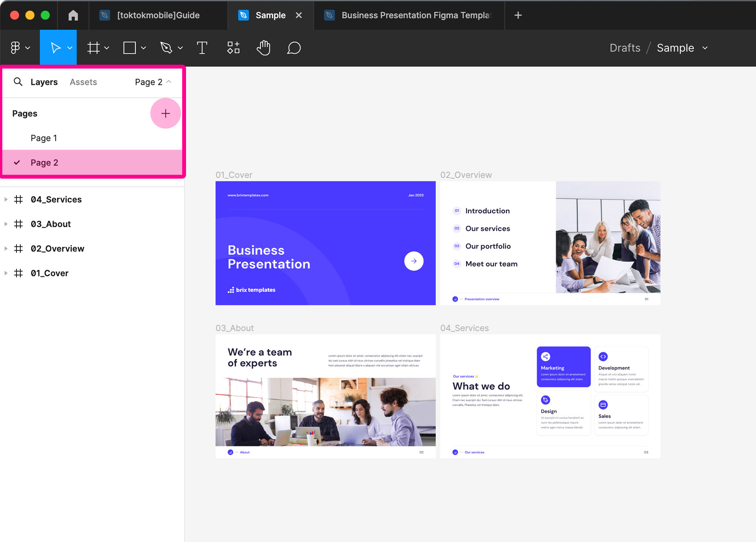This screenshot has width=756, height=542.
Task: Open the Resources components tool
Action: 233,48
